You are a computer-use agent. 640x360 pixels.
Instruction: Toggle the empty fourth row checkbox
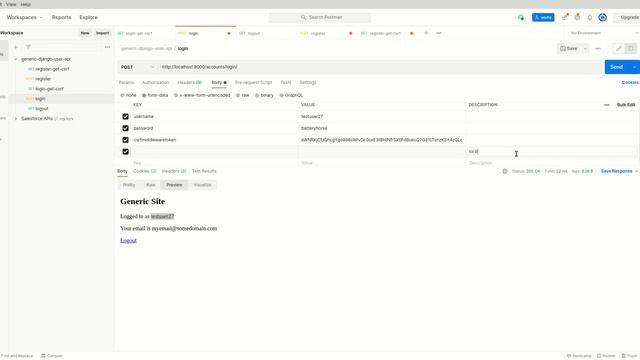point(125,152)
